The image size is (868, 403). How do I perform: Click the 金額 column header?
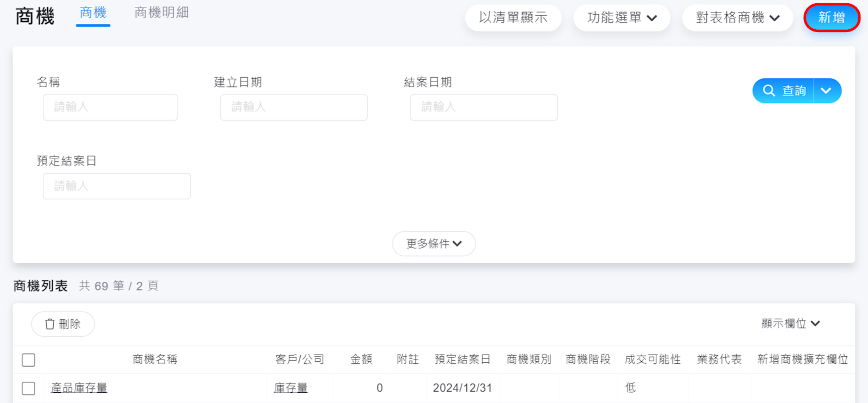[361, 360]
